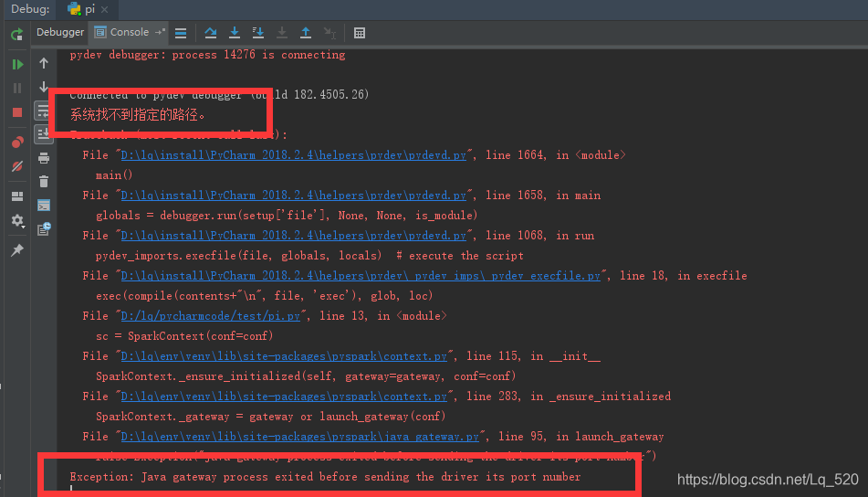Click Step Into

235,33
